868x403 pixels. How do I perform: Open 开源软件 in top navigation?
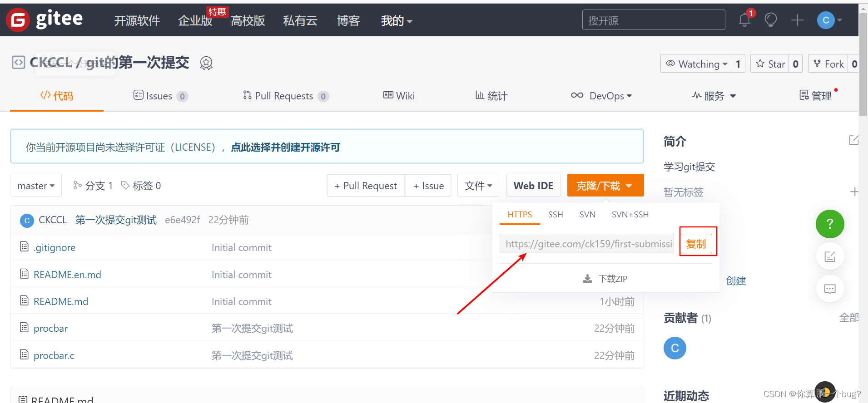click(x=137, y=20)
